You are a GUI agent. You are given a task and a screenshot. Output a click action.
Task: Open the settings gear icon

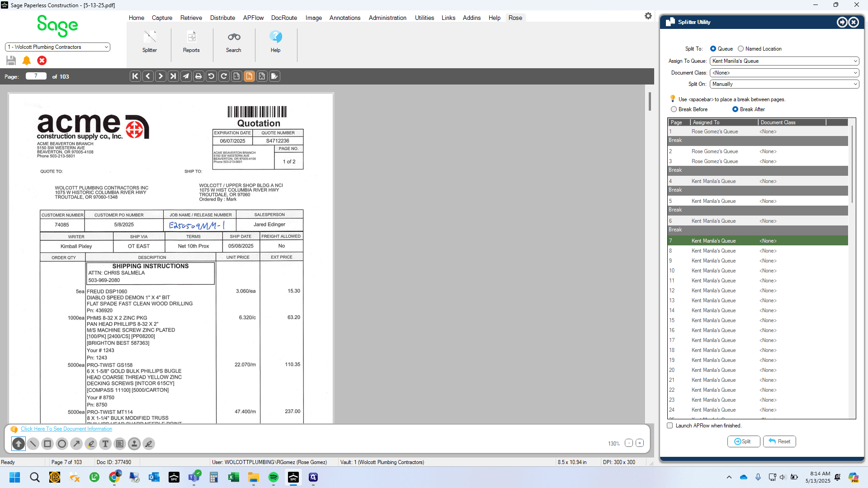click(648, 16)
